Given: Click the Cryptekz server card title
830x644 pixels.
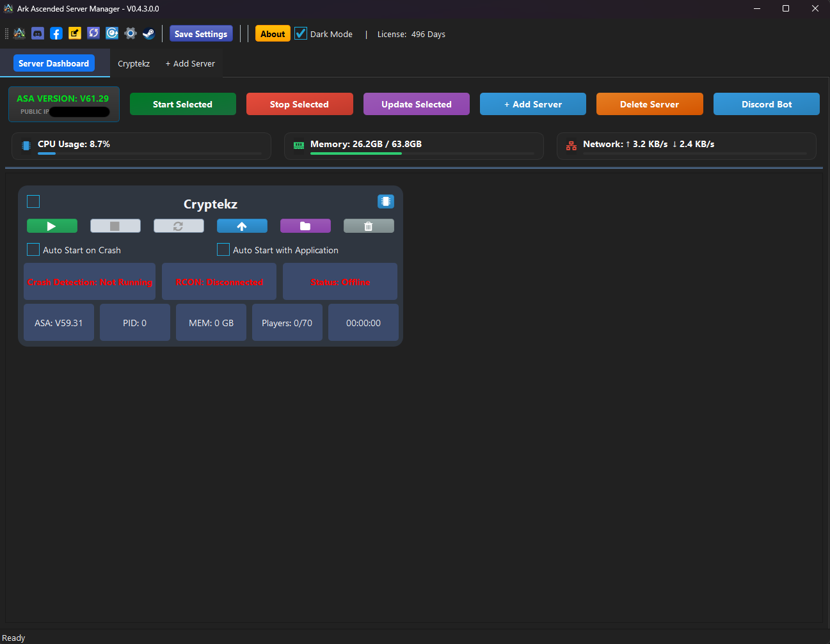Looking at the screenshot, I should click(x=211, y=204).
